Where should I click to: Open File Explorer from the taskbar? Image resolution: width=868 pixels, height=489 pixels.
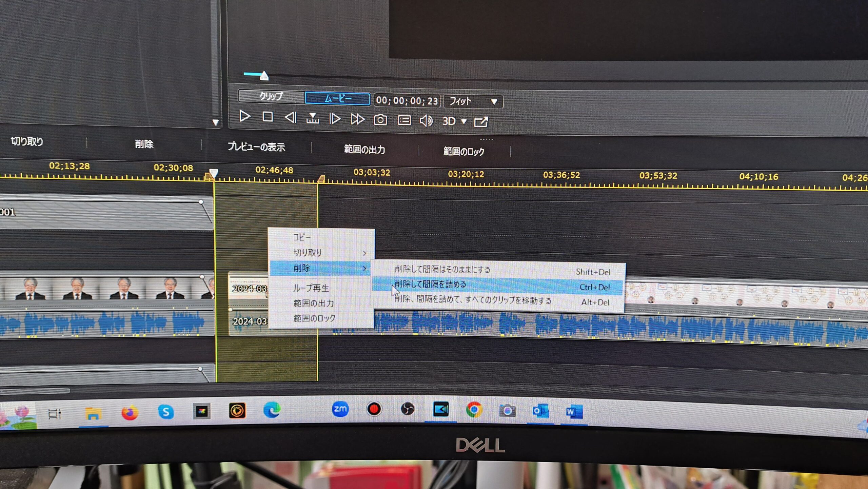coord(93,414)
